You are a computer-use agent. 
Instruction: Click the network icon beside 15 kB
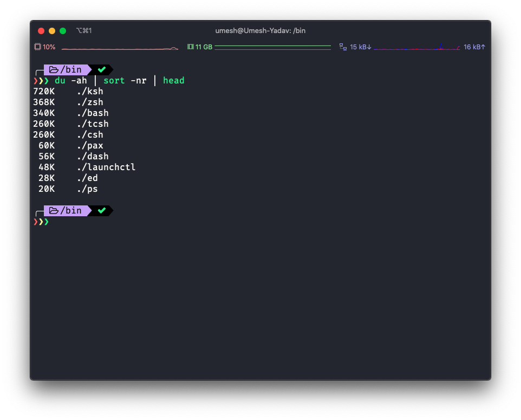coord(343,47)
